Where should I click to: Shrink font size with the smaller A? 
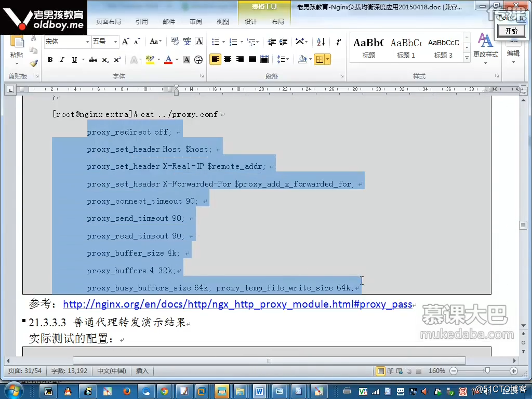point(137,42)
